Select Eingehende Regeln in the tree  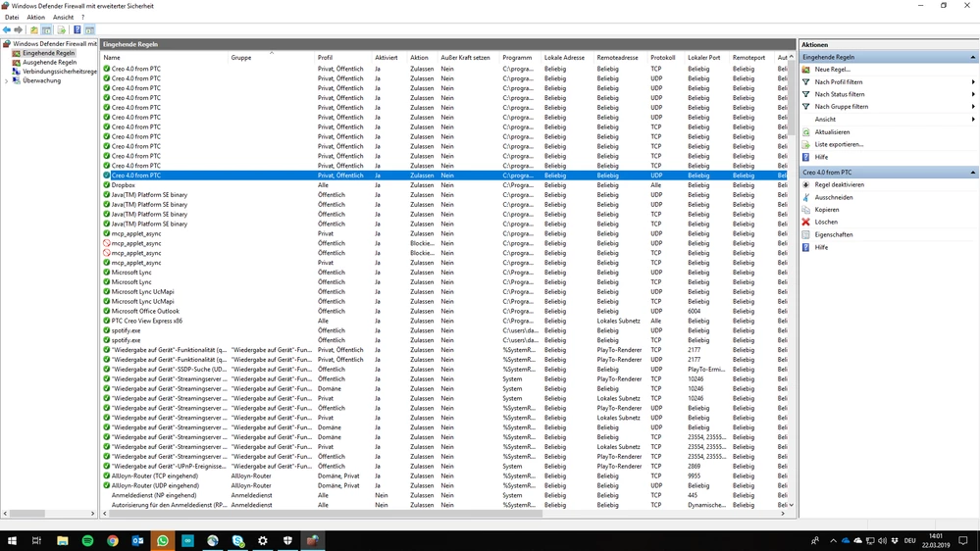click(49, 53)
